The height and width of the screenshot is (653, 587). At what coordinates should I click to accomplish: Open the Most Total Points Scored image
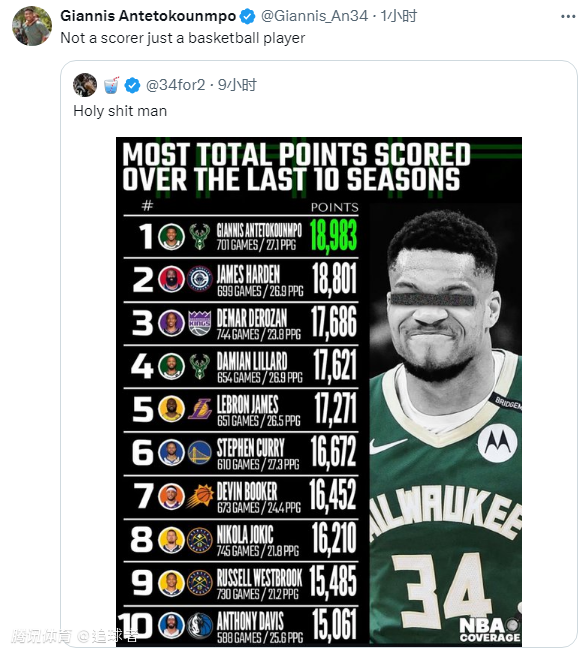point(318,391)
